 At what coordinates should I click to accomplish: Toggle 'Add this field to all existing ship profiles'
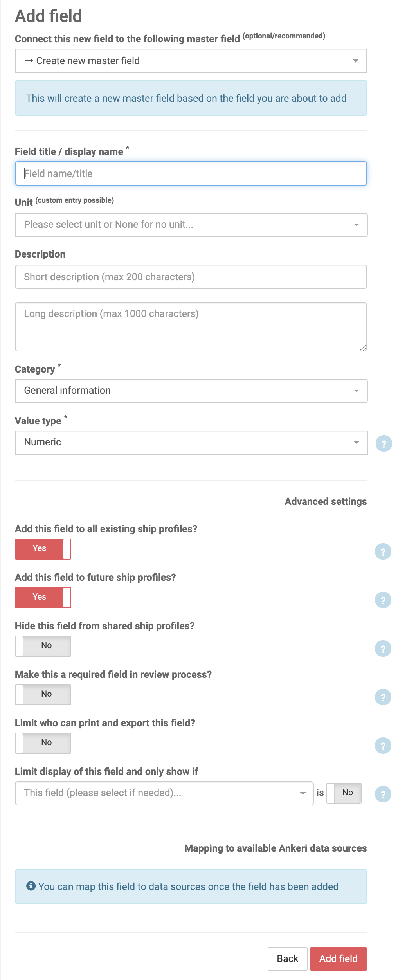(x=43, y=549)
